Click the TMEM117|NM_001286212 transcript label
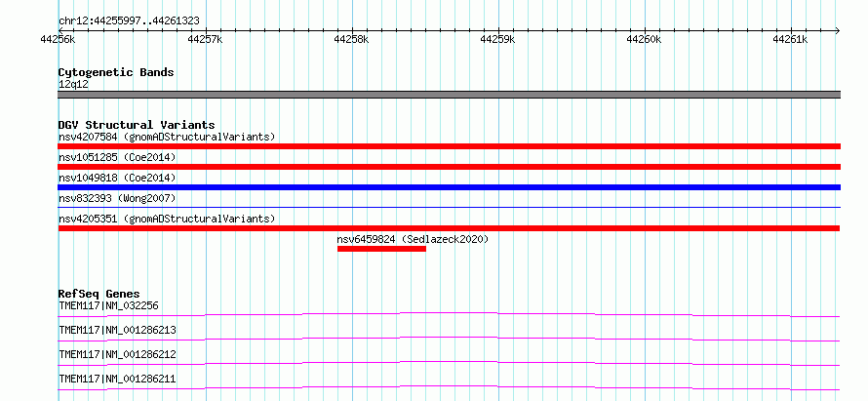Image resolution: width=868 pixels, height=401 pixels. [117, 354]
